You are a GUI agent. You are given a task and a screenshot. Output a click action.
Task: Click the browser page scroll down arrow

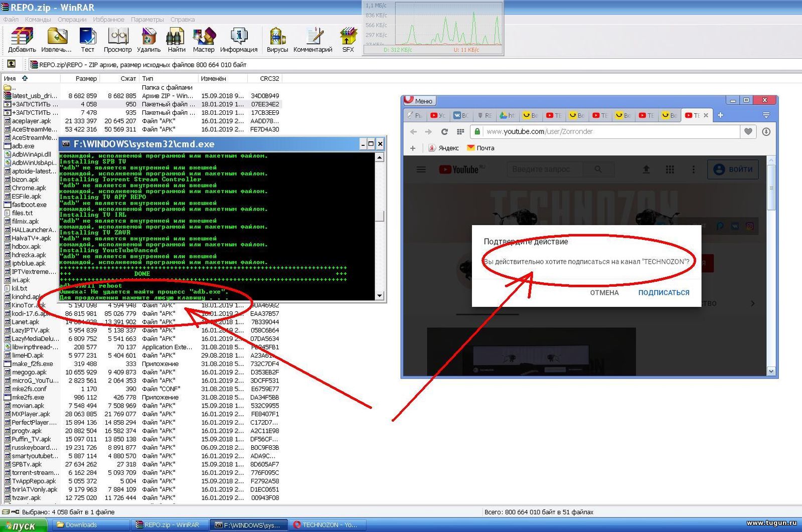coord(771,371)
